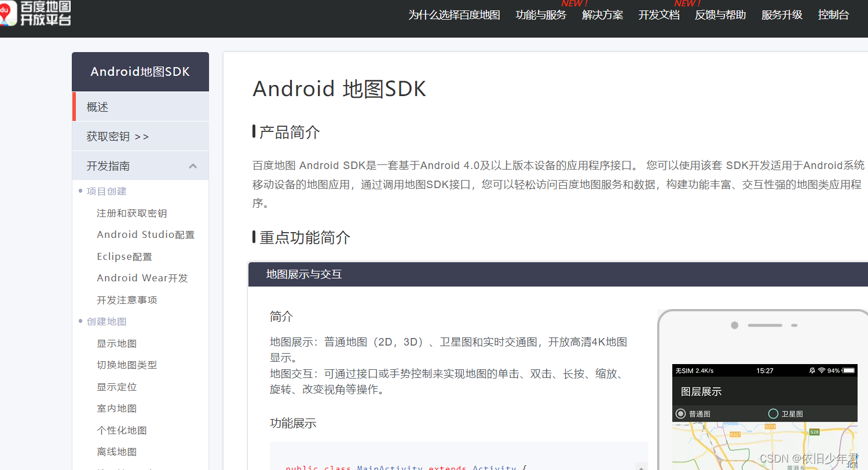Open 为什么选择百度地图 menu

click(454, 15)
